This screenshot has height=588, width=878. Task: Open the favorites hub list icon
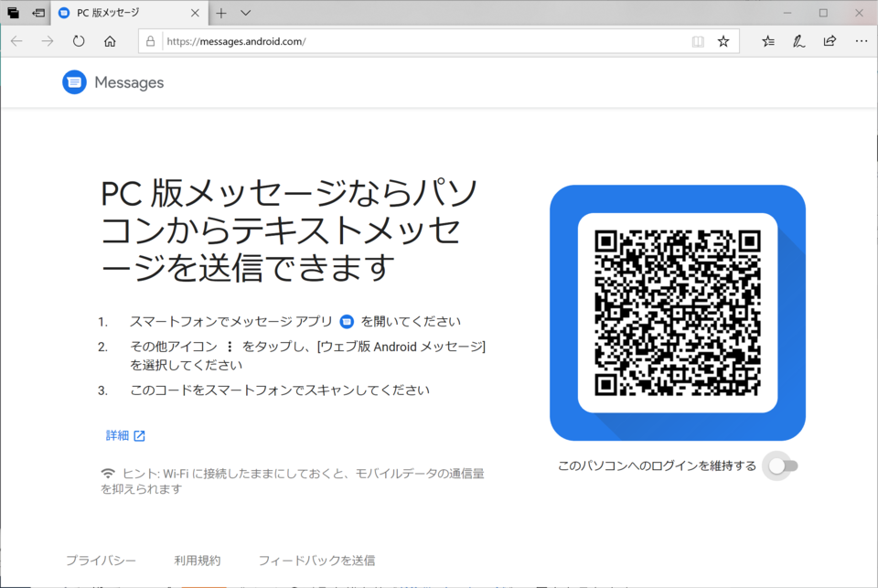768,41
